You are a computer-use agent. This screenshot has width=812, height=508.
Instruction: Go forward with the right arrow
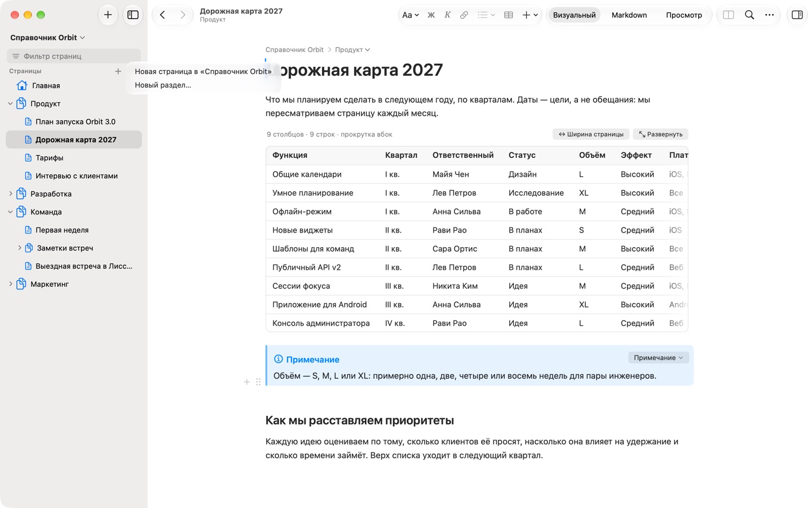pyautogui.click(x=183, y=15)
